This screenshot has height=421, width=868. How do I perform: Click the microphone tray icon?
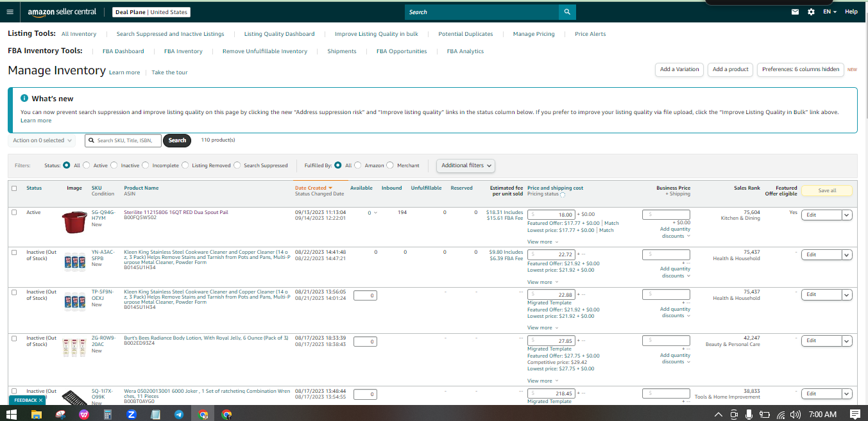[x=749, y=415]
